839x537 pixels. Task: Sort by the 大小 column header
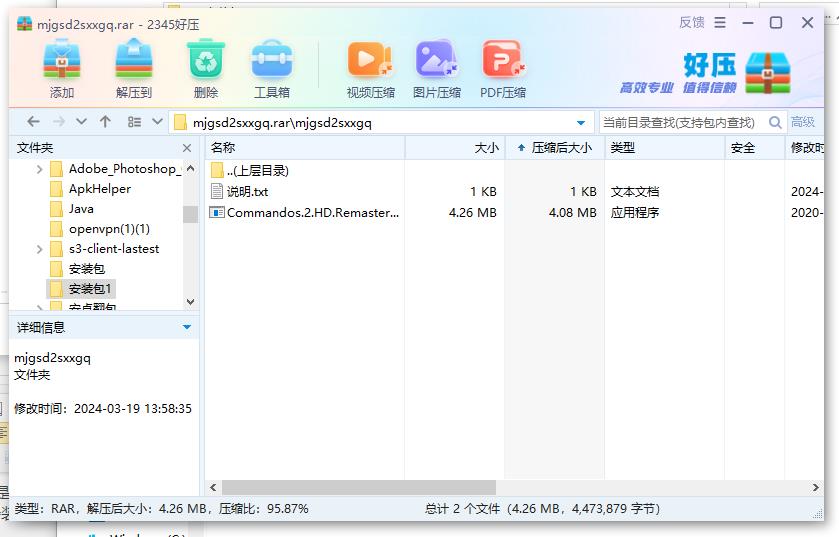tap(455, 148)
